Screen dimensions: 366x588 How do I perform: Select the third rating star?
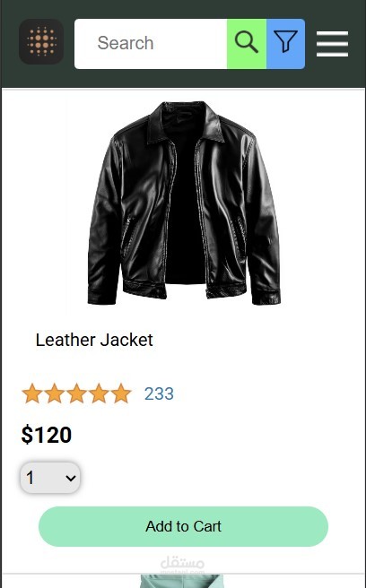coord(76,393)
